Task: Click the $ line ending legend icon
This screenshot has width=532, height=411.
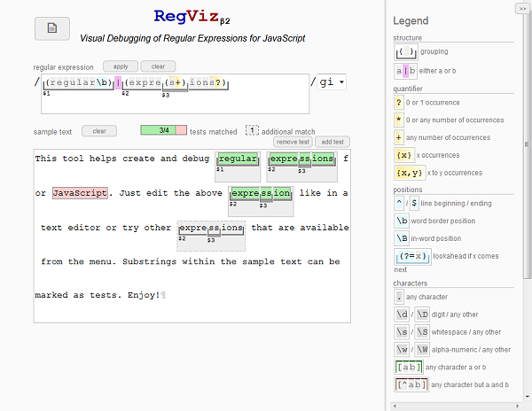Action: [414, 204]
